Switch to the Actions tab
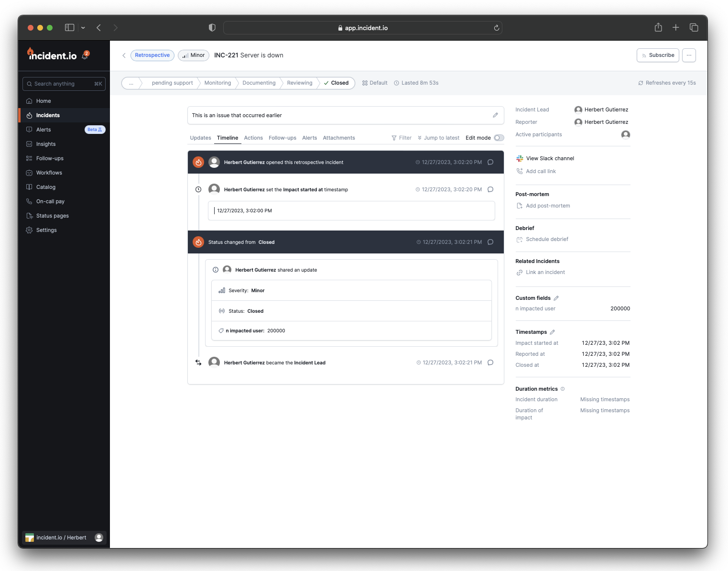The width and height of the screenshot is (728, 571). [x=253, y=138]
